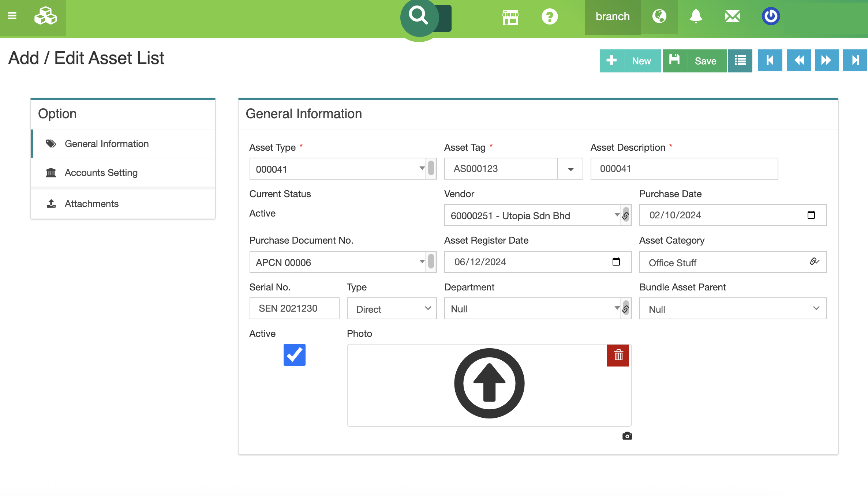The width and height of the screenshot is (868, 496).
Task: Click the camera icon below photo
Action: 627,436
